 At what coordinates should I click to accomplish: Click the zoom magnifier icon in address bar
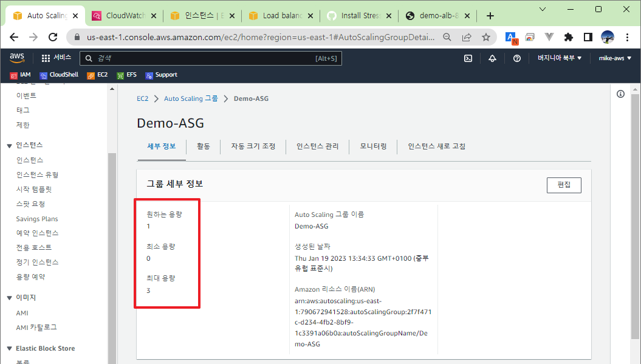(x=447, y=37)
